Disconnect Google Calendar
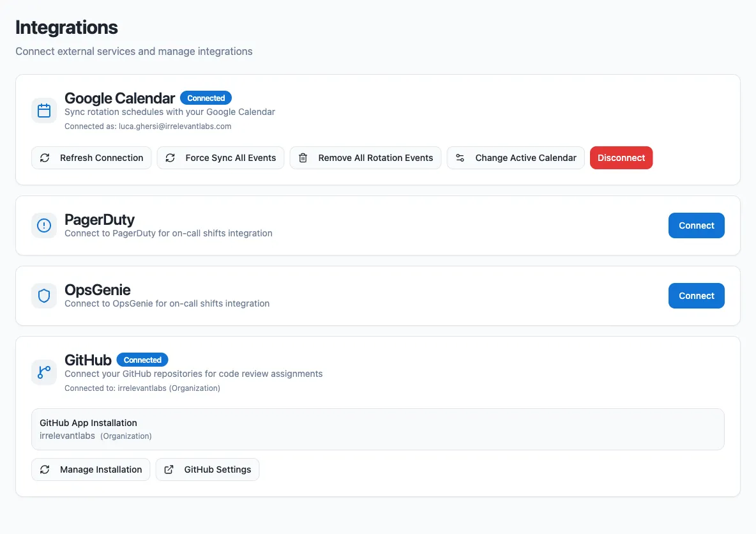This screenshot has height=534, width=756. [621, 158]
